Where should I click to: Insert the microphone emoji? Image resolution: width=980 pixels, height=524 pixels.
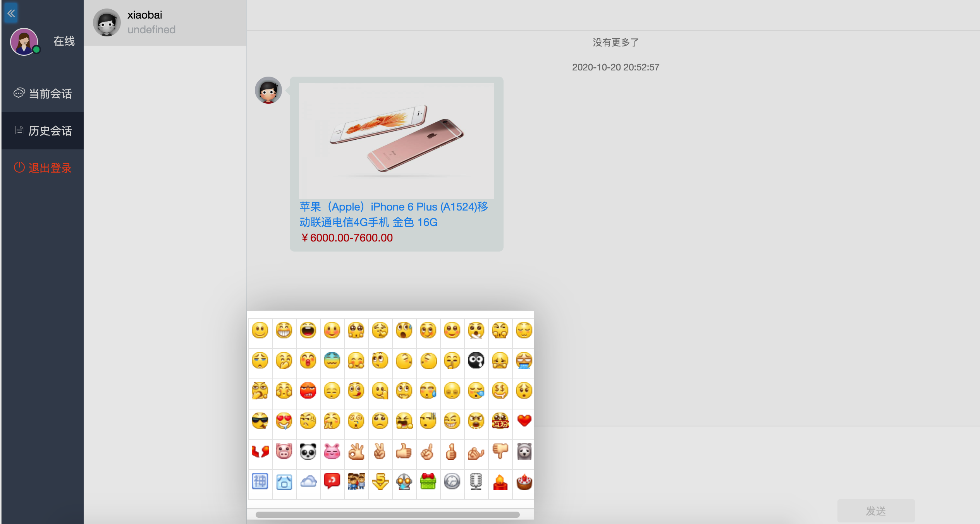476,481
